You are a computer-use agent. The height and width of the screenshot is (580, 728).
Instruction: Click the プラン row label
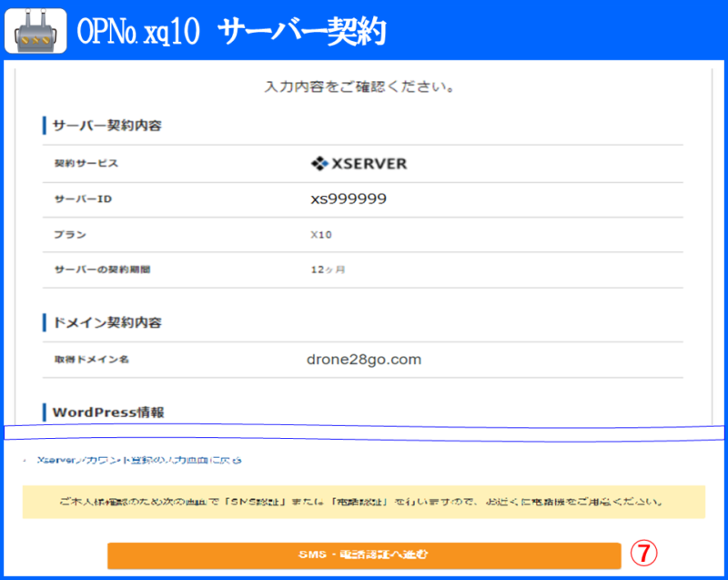click(x=70, y=235)
